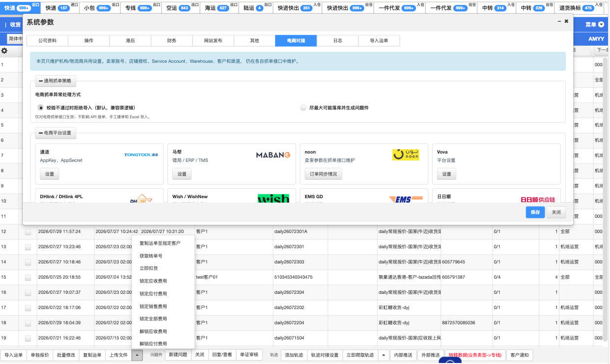Tick the checkbox in row 13

pos(28,247)
